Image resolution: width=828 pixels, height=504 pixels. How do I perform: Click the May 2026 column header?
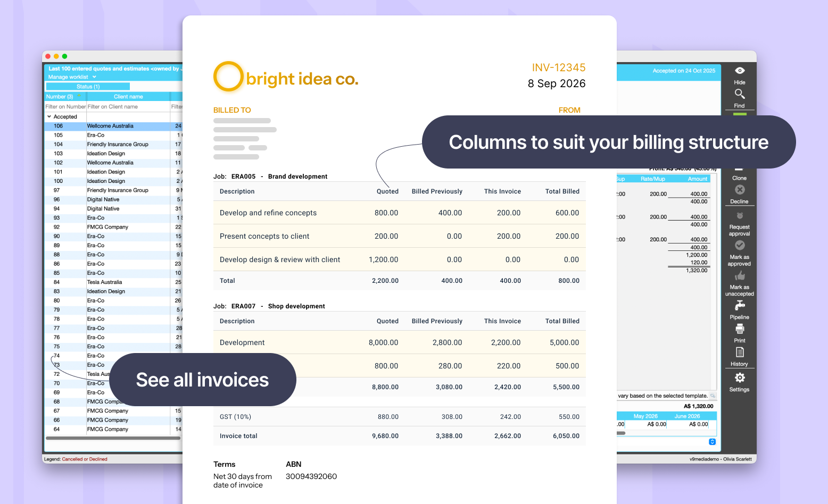tap(645, 416)
